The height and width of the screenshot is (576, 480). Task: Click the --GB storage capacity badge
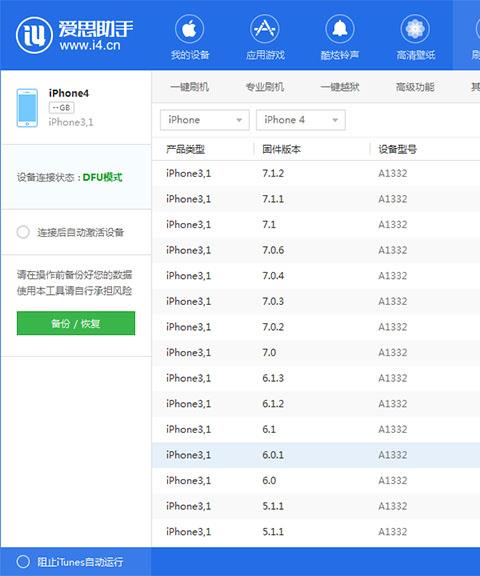click(61, 108)
